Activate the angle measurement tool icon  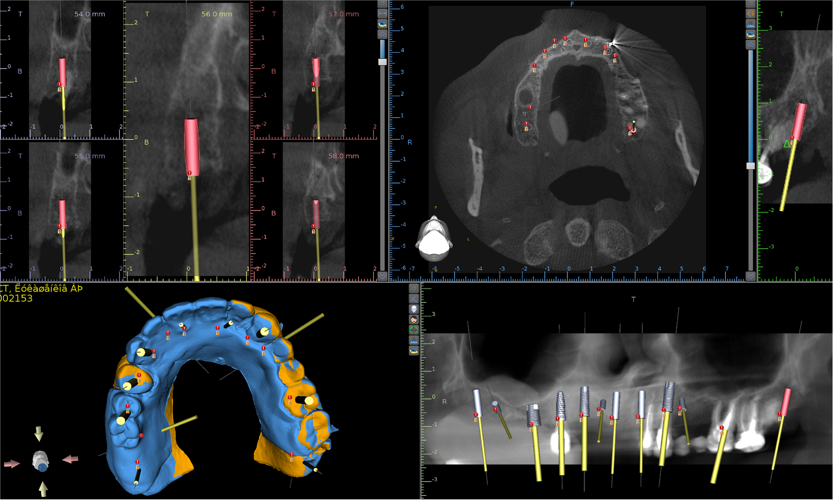(414, 298)
